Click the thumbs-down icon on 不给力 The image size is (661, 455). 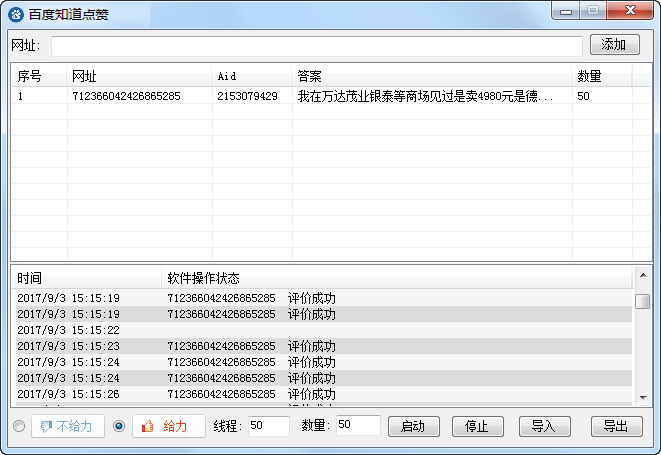click(x=46, y=427)
